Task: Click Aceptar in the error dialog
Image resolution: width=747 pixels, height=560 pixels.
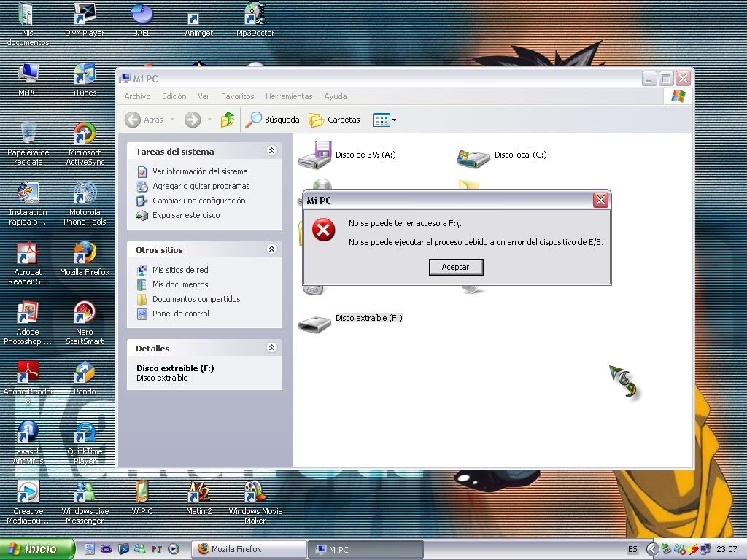Action: pos(455,267)
